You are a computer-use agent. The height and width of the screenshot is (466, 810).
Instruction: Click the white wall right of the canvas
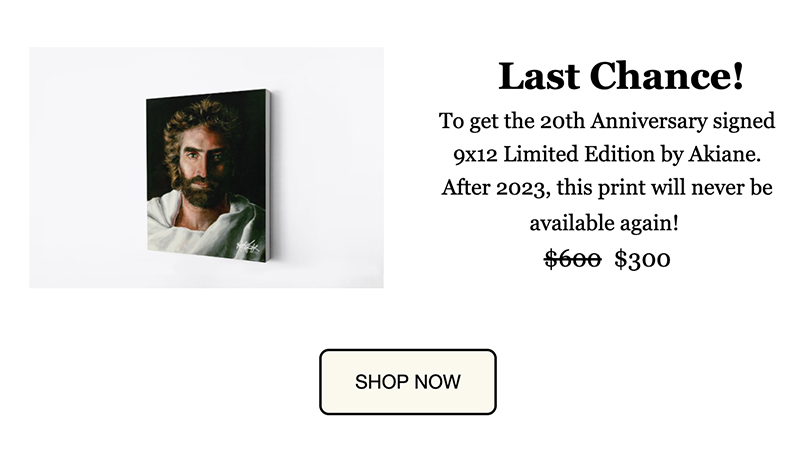tap(329, 167)
